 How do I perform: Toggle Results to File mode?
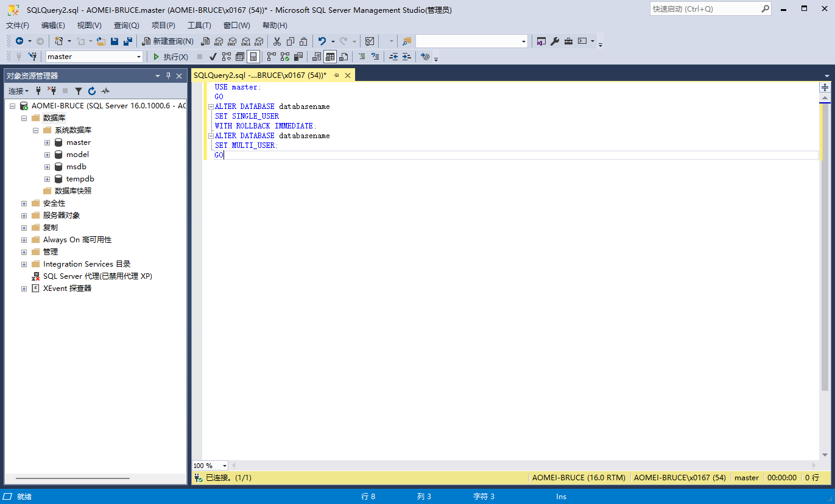click(x=344, y=57)
